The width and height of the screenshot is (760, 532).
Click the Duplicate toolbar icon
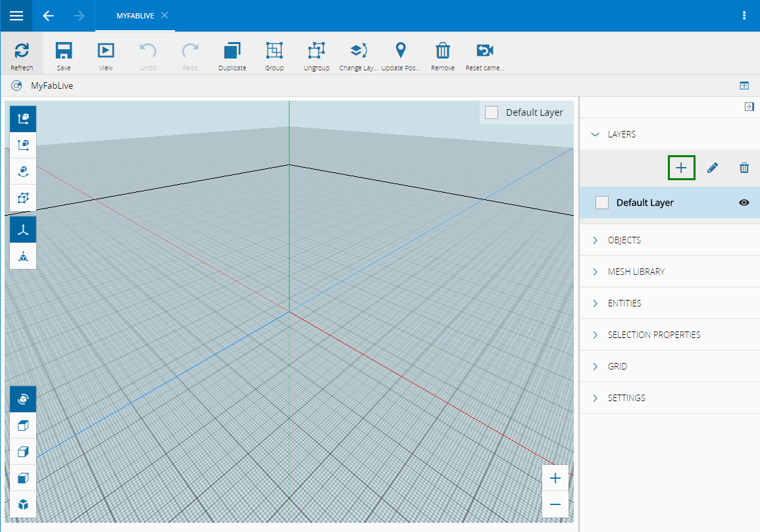232,51
